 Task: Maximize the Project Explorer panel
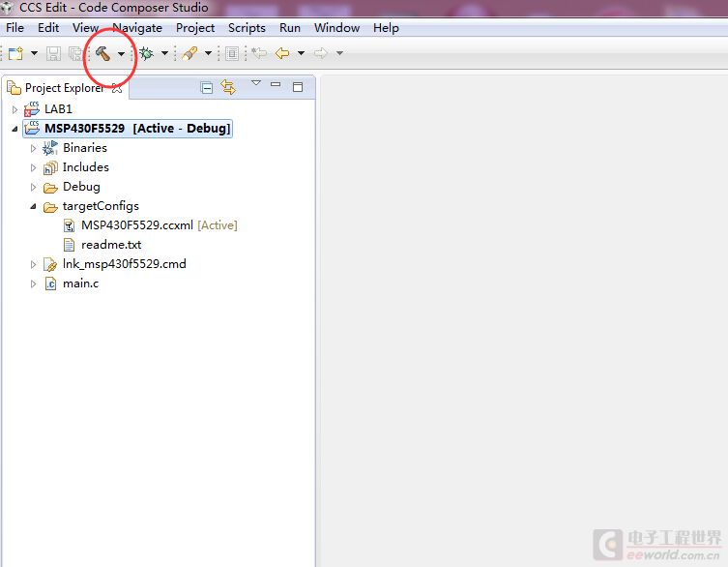298,87
